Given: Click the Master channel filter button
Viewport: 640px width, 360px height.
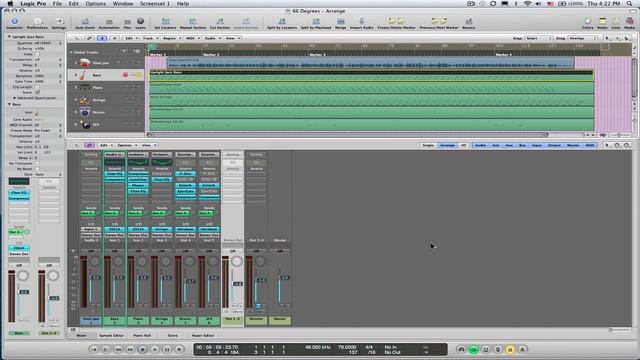Looking at the screenshot, I should [x=573, y=145].
